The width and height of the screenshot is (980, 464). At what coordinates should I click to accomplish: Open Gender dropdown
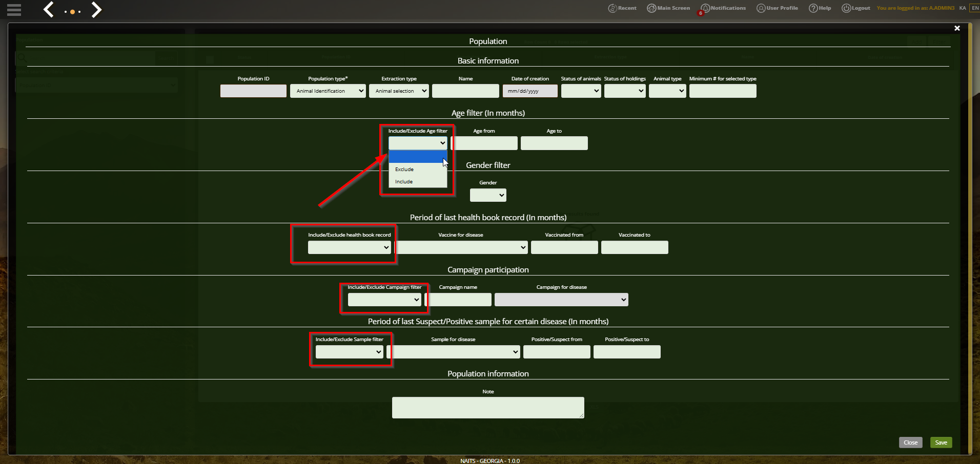488,195
